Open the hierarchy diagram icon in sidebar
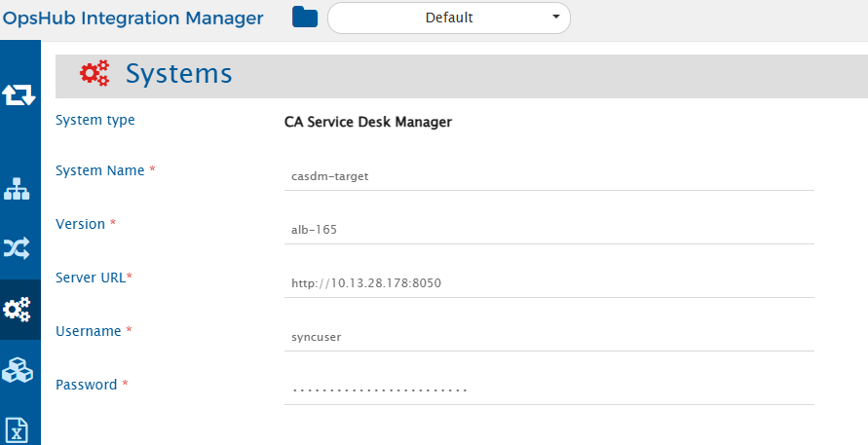The image size is (868, 445). 19,189
